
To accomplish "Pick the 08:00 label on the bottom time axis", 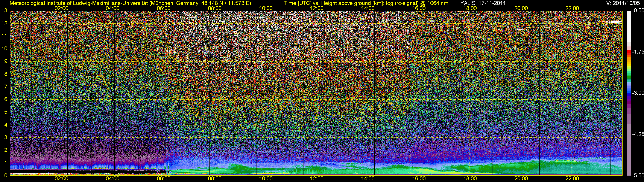I will [x=215, y=179].
